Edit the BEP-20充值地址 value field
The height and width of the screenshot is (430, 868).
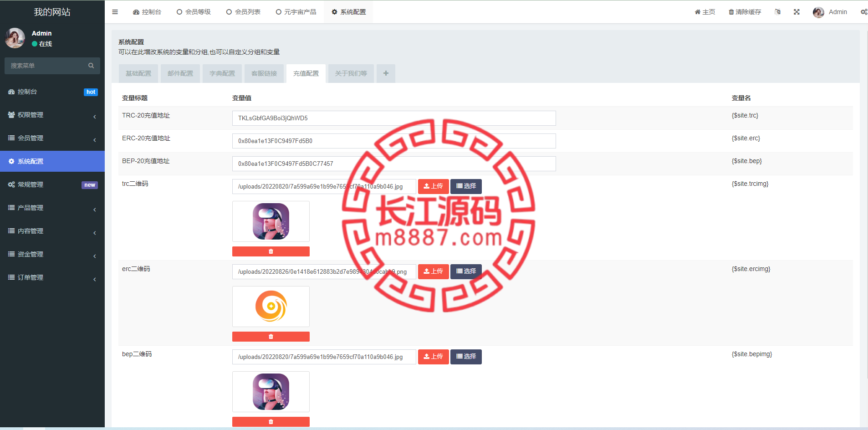(394, 164)
